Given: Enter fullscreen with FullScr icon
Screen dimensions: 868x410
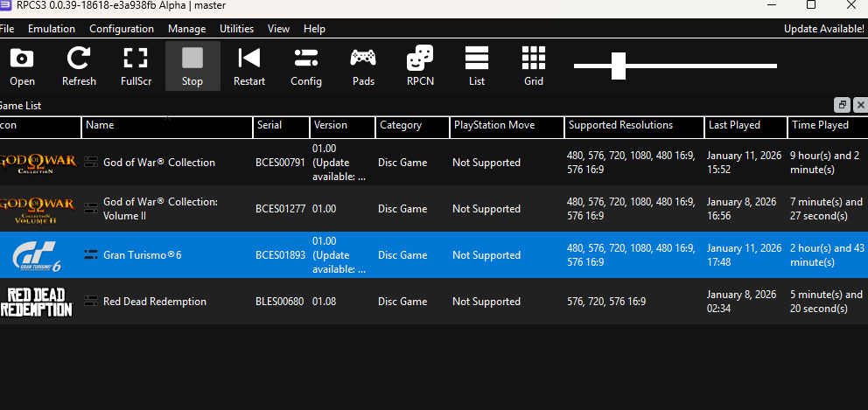Looking at the screenshot, I should point(136,66).
